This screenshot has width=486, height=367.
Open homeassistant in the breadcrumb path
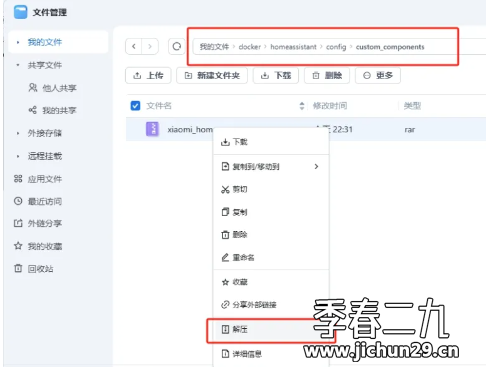293,47
